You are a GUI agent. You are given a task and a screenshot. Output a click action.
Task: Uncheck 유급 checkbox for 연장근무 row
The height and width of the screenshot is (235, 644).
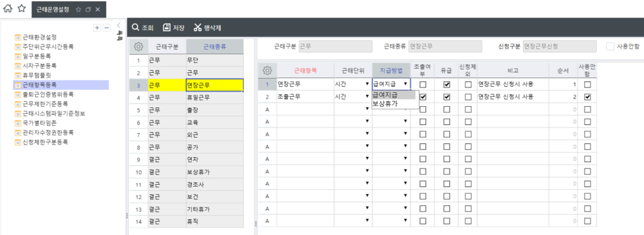[447, 84]
